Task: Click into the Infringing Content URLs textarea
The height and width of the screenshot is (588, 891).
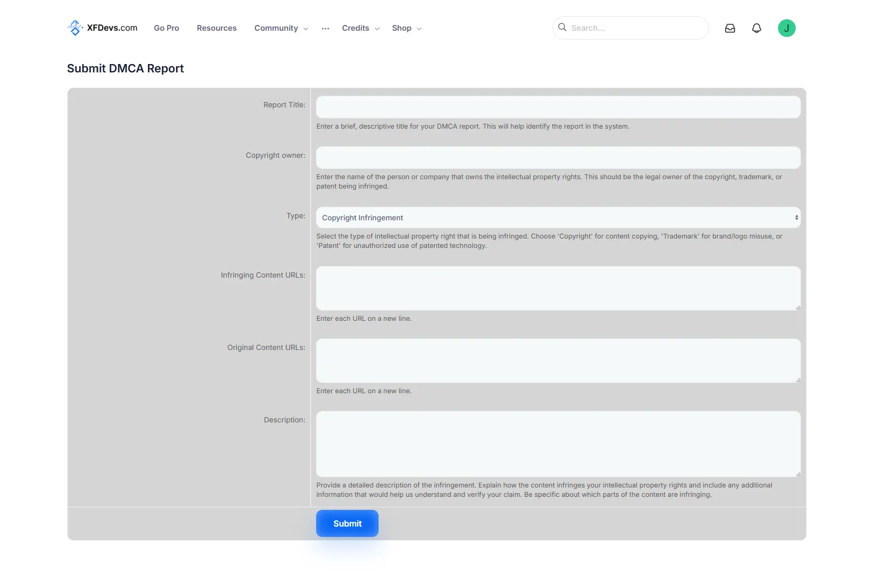Action: point(558,289)
